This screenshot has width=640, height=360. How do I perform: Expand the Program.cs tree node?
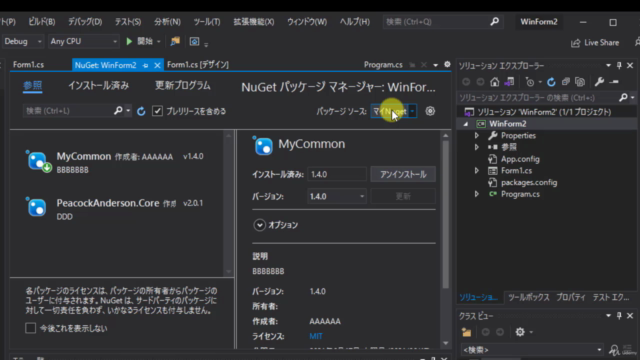pos(476,194)
